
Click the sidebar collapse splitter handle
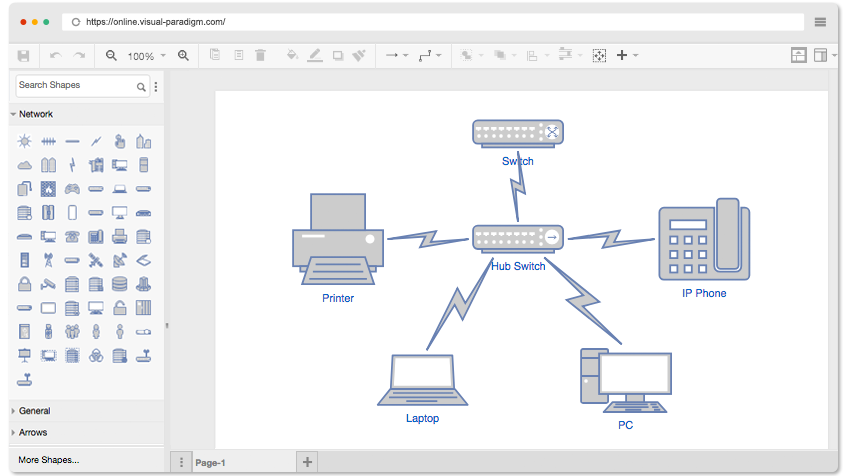167,325
